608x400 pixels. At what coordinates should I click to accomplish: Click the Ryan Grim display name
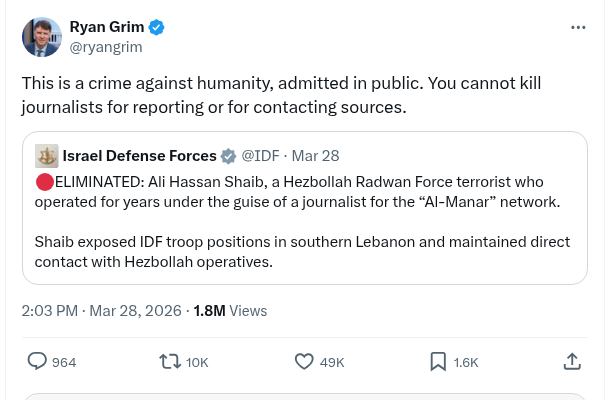[x=107, y=26]
